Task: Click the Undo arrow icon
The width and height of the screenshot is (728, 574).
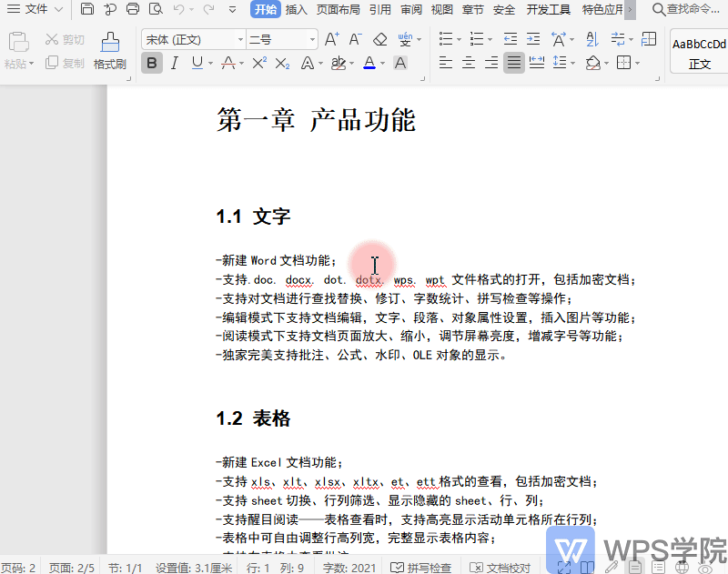Action: point(178,9)
